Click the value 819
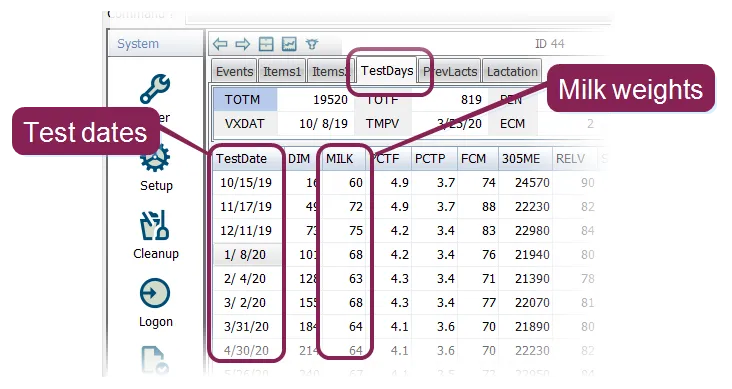Screen dimensions: 732x389 [x=471, y=100]
